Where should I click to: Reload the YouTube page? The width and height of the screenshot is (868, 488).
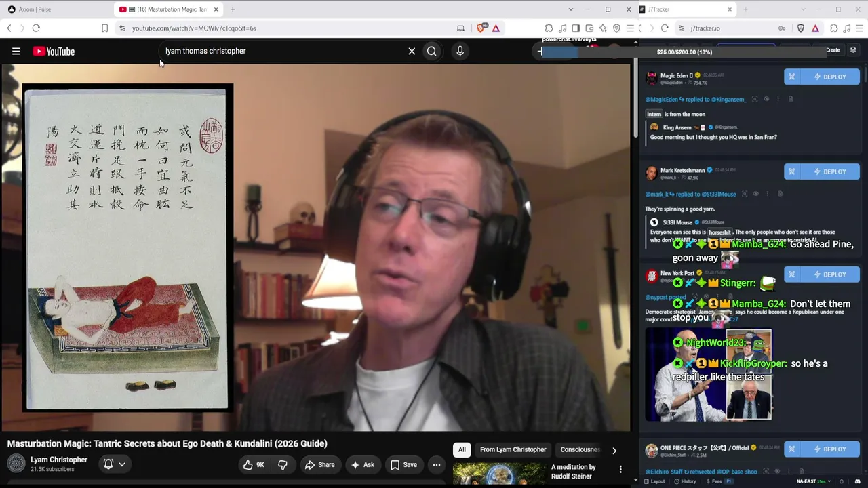(36, 28)
